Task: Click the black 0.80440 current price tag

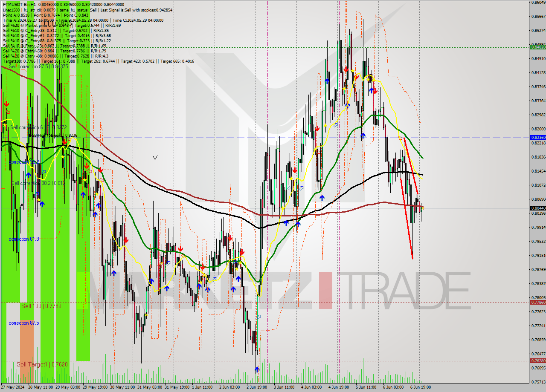Action: (537, 208)
